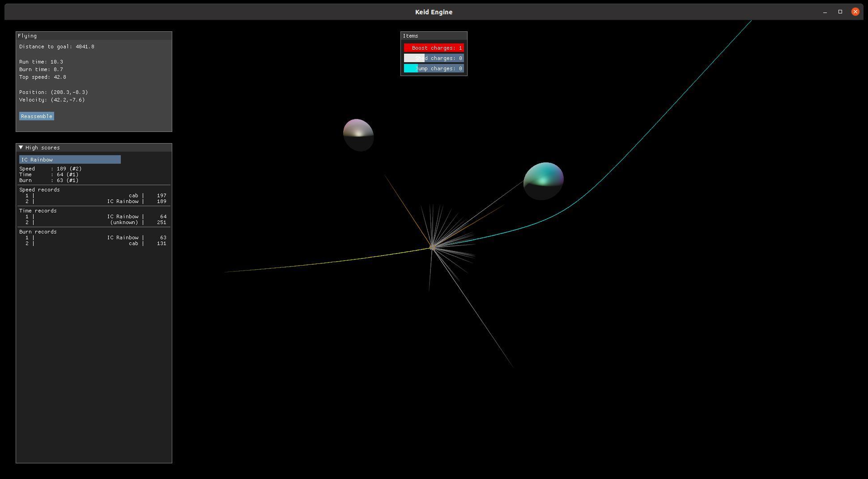
Task: Click the Keid Engine window title
Action: 434,12
